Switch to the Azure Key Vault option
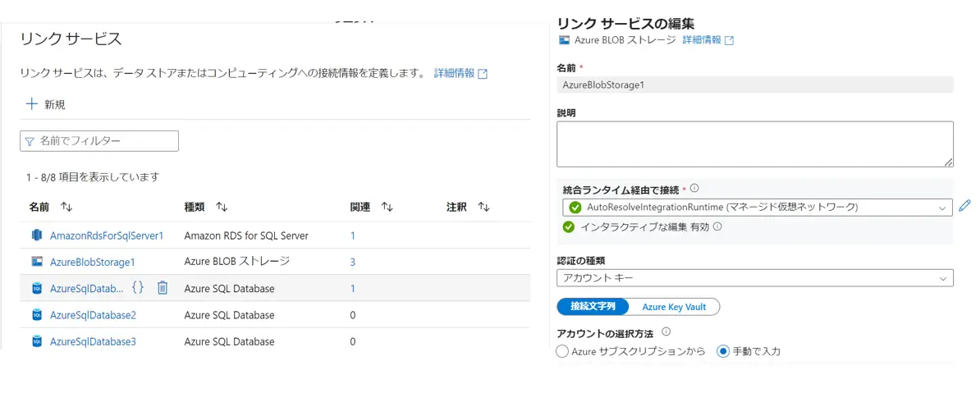Viewport: 980px width, 393px height. coord(674,307)
